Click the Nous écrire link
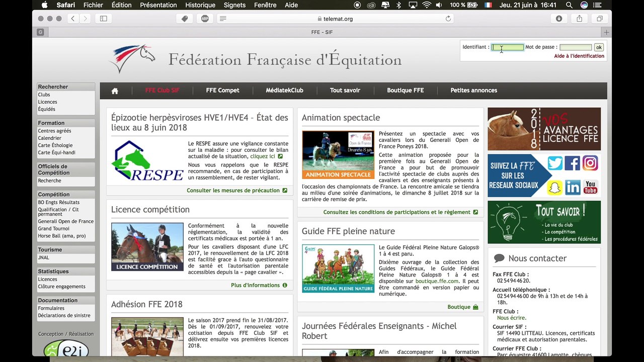The image size is (644, 362). coord(512,318)
